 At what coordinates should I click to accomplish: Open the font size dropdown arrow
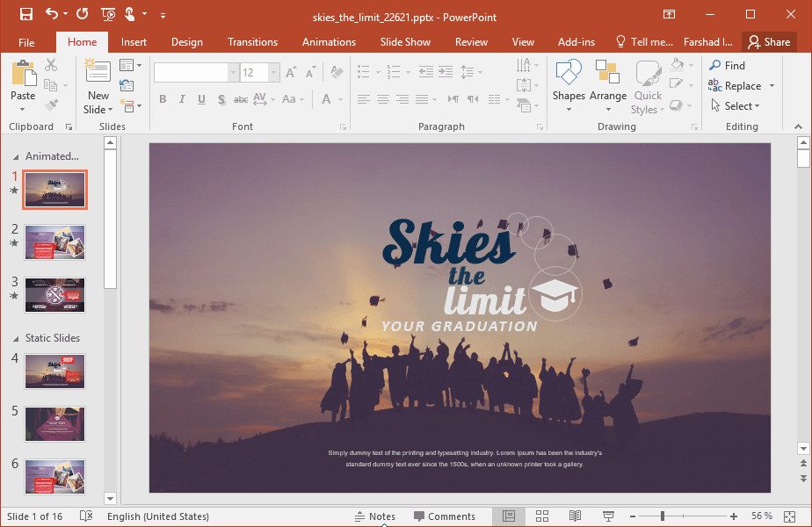tap(274, 73)
